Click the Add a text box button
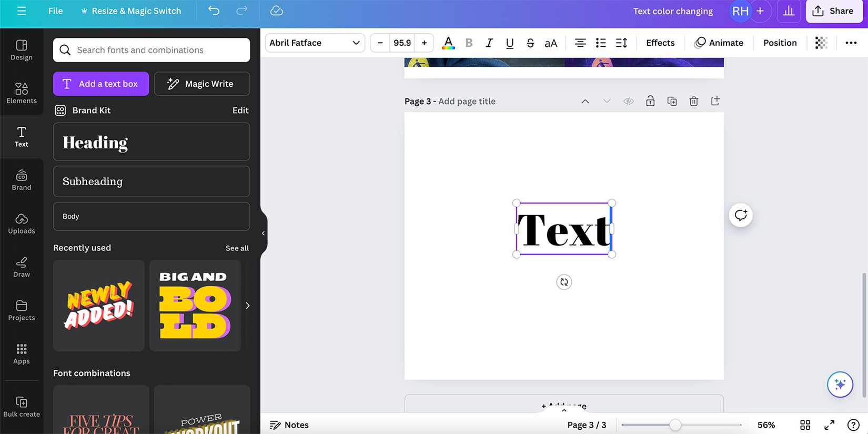 click(101, 84)
